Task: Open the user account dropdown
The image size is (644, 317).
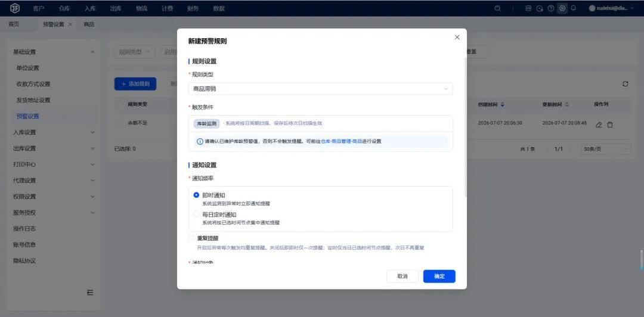Action: tap(611, 8)
